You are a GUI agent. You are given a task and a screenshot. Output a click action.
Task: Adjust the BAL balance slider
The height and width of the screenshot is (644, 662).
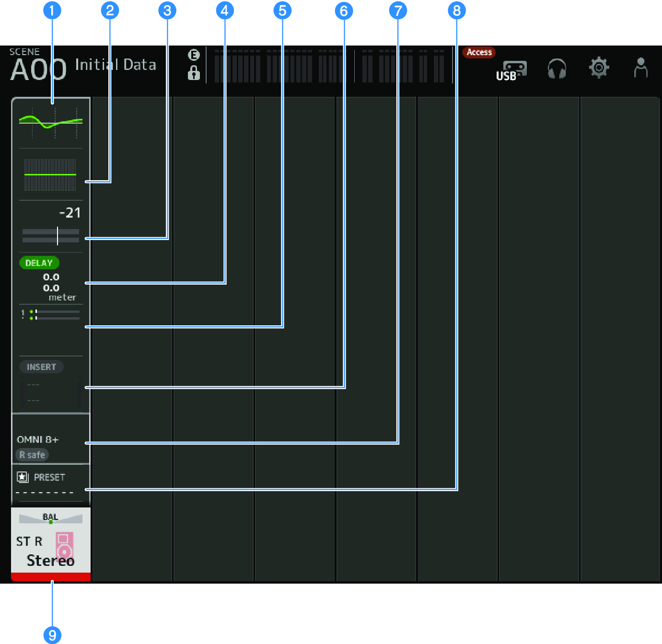point(51,518)
